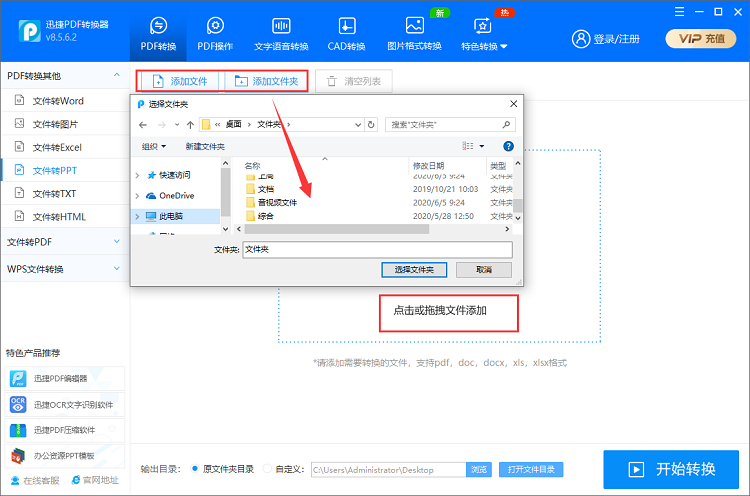The height and width of the screenshot is (496, 750).
Task: Select 文件转HTML in sidebar
Action: pos(65,217)
